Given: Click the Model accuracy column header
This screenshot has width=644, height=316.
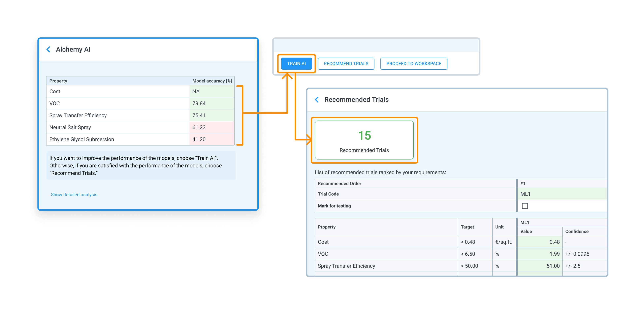Looking at the screenshot, I should pyautogui.click(x=212, y=81).
